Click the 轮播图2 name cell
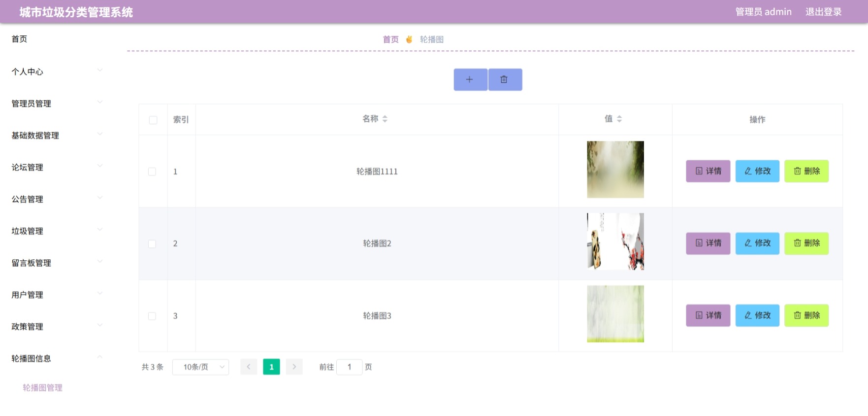868x416 pixels. click(x=377, y=243)
